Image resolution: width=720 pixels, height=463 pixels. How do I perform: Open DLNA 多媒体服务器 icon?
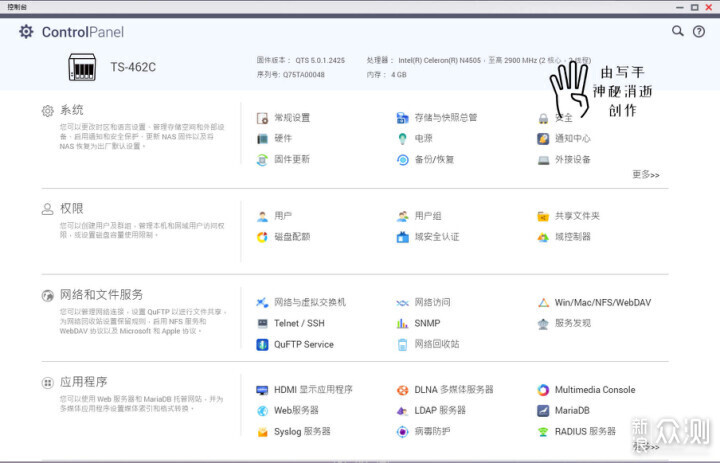point(402,390)
